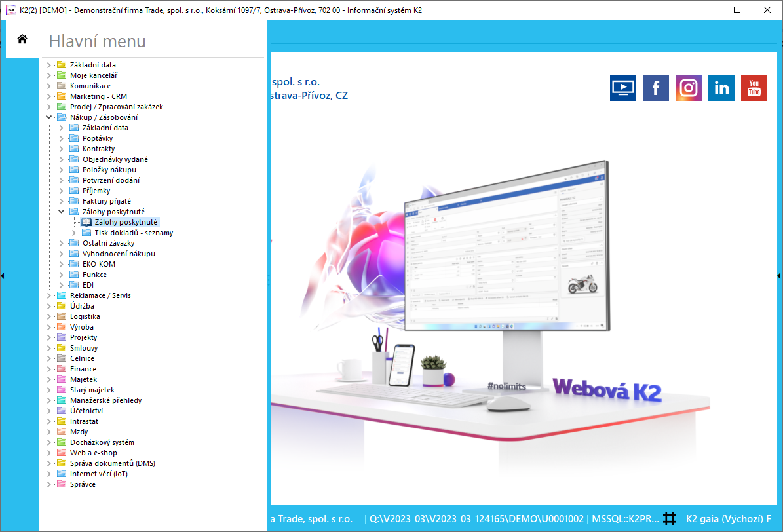Viewport: 783px width, 532px height.
Task: Expand the Prodej / Zpracování zakázek node
Action: 49,107
